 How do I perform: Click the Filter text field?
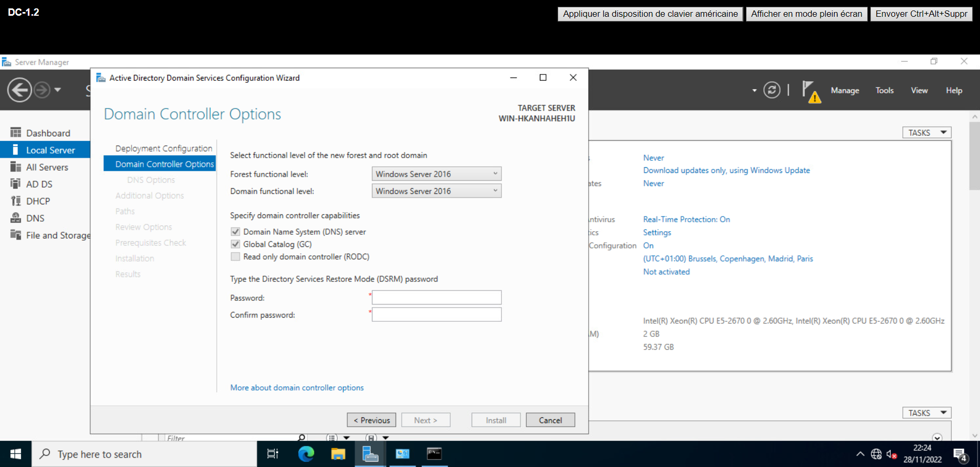click(231, 438)
